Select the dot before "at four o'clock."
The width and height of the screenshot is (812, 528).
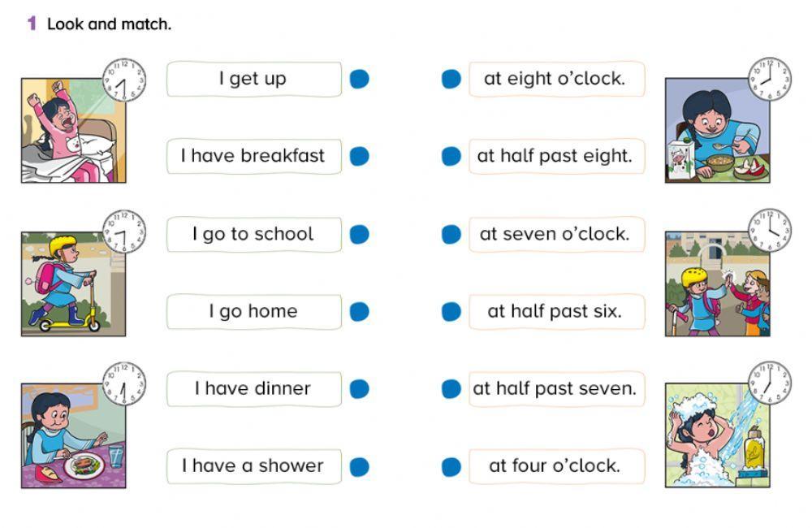451,466
